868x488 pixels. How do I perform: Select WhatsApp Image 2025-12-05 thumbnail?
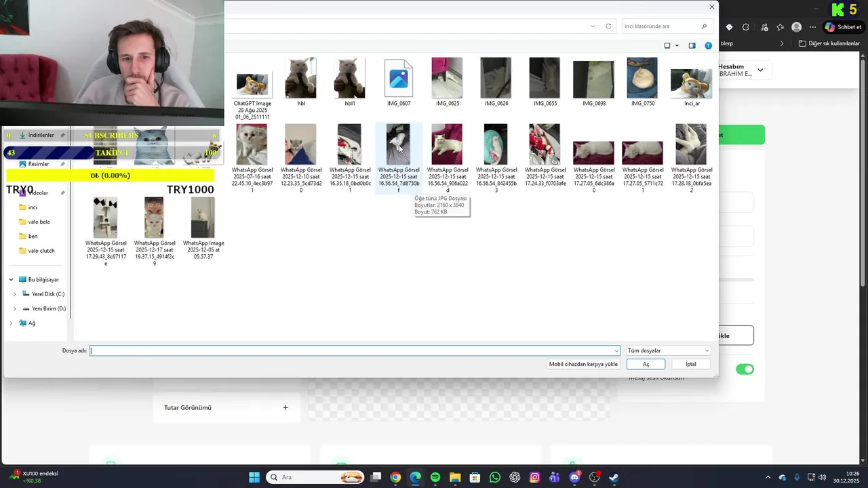[203, 218]
